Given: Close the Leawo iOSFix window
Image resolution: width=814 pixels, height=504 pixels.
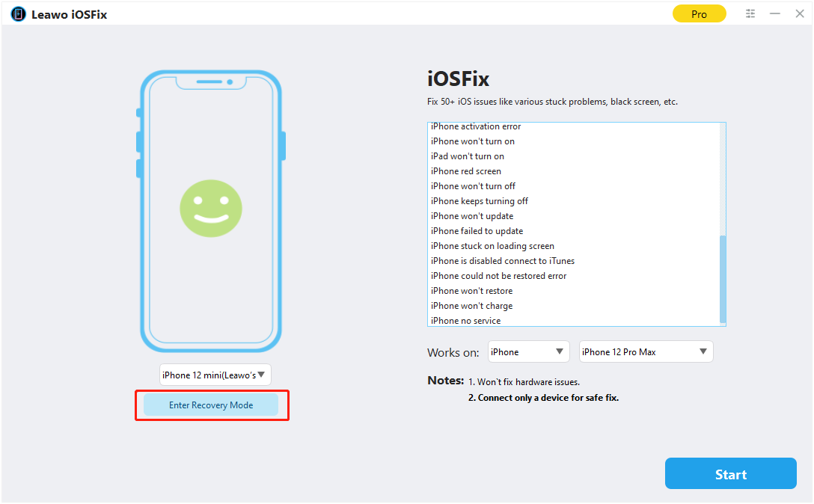Looking at the screenshot, I should click(800, 14).
